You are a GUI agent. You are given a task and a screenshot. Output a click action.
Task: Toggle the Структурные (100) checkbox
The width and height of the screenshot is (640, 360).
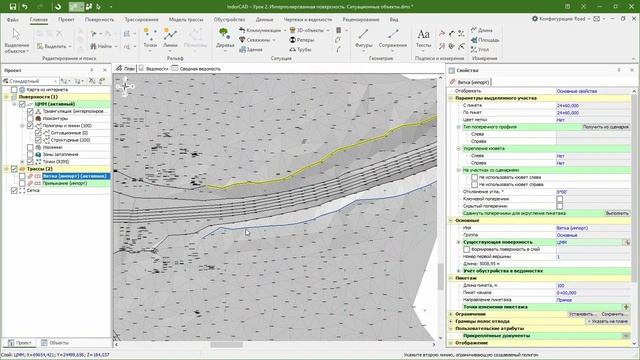coord(38,140)
